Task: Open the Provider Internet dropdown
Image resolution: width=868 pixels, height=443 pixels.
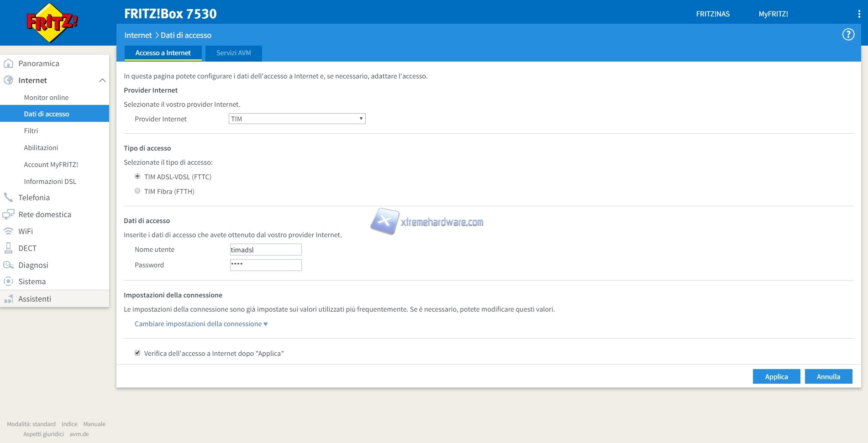Action: [297, 119]
